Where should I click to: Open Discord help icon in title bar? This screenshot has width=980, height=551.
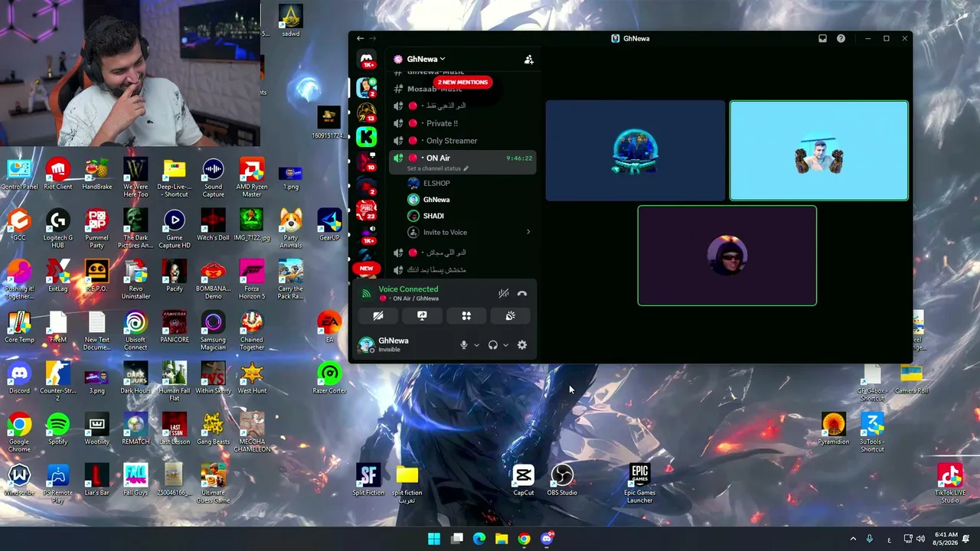click(841, 38)
